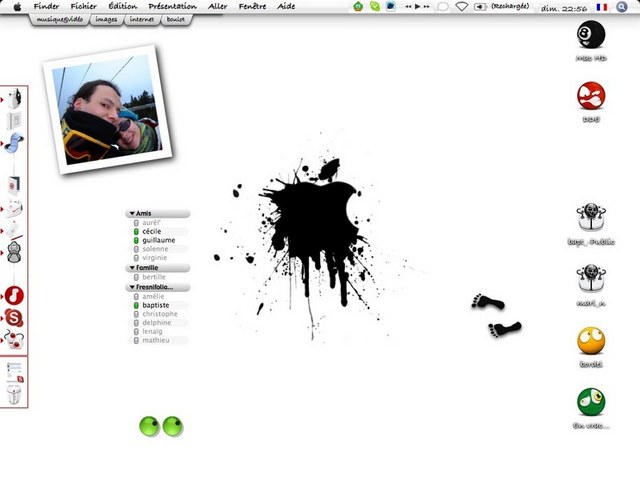640x480 pixels.
Task: Click the Spotlight search icon
Action: 623,6
